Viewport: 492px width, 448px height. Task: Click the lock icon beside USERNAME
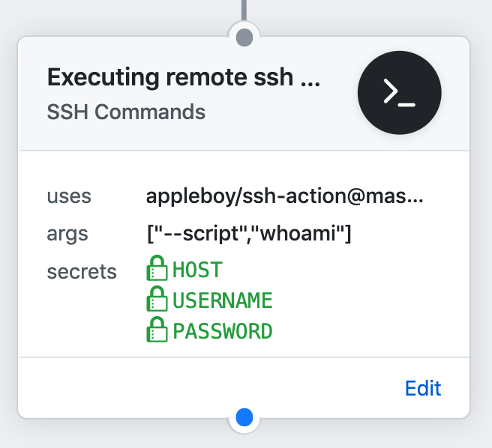[x=157, y=300]
